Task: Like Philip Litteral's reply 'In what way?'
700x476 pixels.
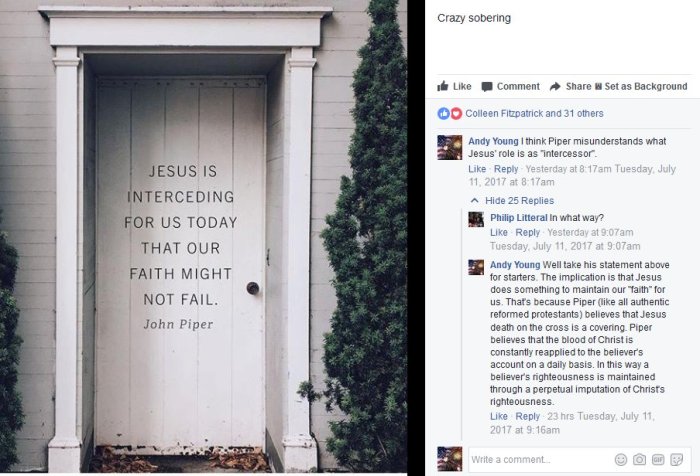Action: [499, 232]
